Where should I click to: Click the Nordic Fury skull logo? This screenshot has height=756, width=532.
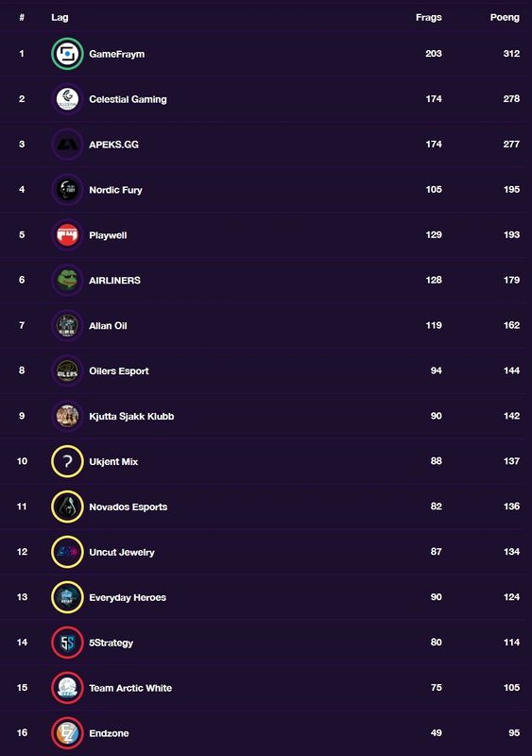(67, 190)
